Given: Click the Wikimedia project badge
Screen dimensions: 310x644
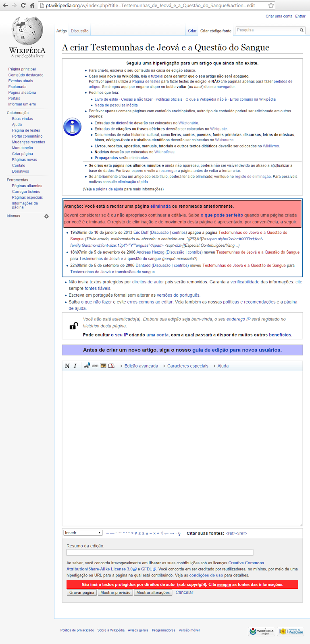Looking at the screenshot, I should click(x=262, y=632).
